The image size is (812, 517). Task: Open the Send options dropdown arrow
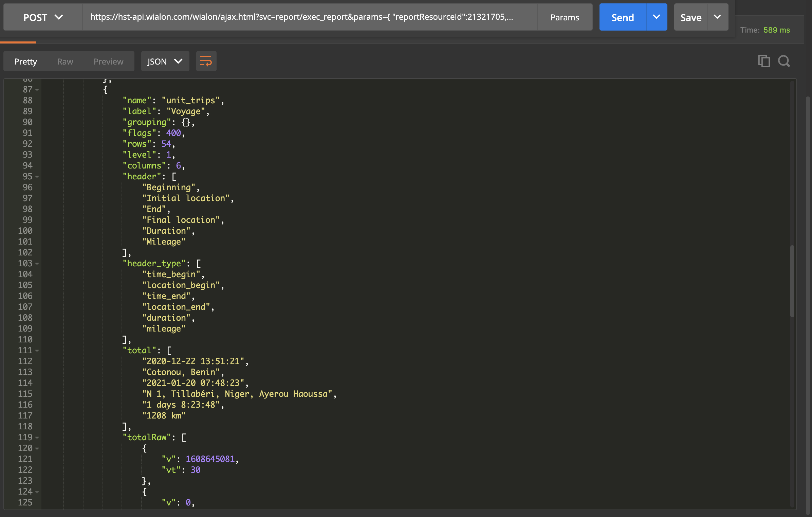point(657,17)
